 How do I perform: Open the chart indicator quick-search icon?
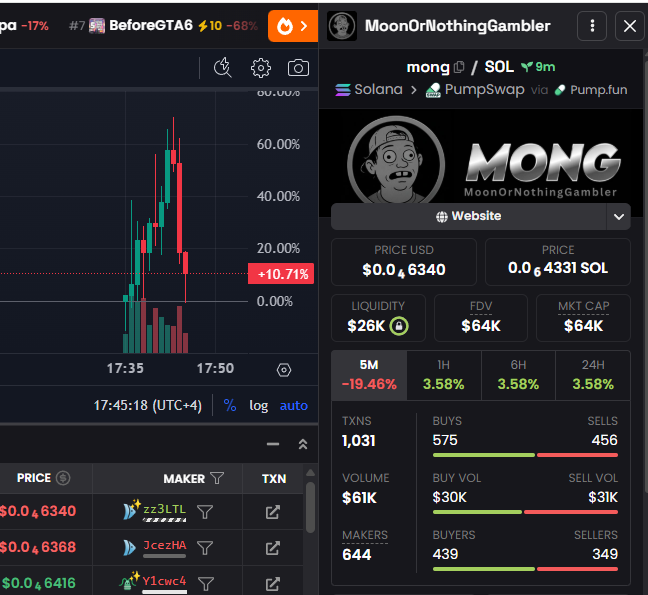pyautogui.click(x=223, y=67)
